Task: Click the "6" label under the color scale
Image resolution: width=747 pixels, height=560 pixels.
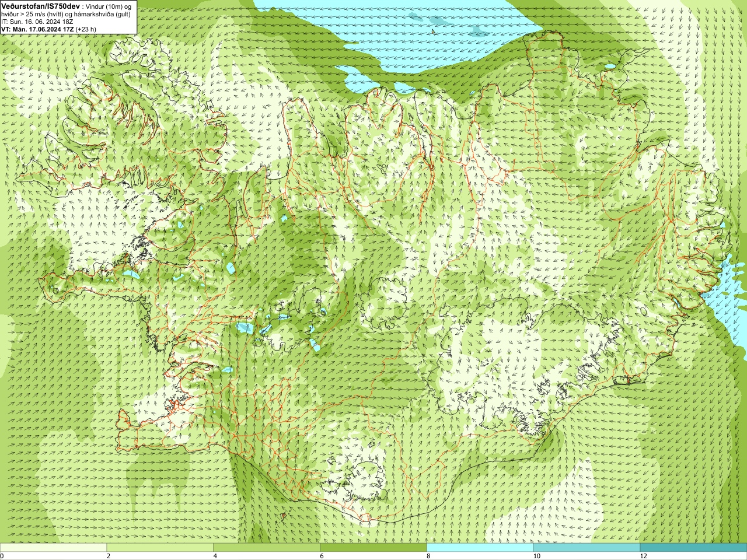Action: [322, 556]
